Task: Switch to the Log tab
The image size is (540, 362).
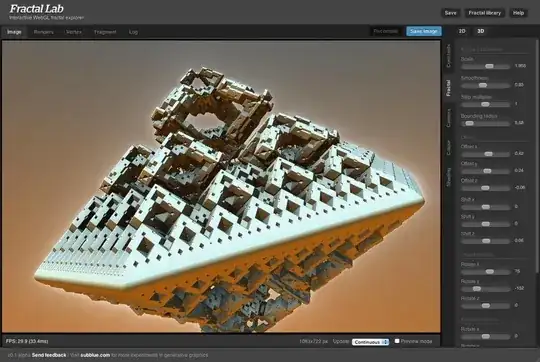Action: point(133,32)
